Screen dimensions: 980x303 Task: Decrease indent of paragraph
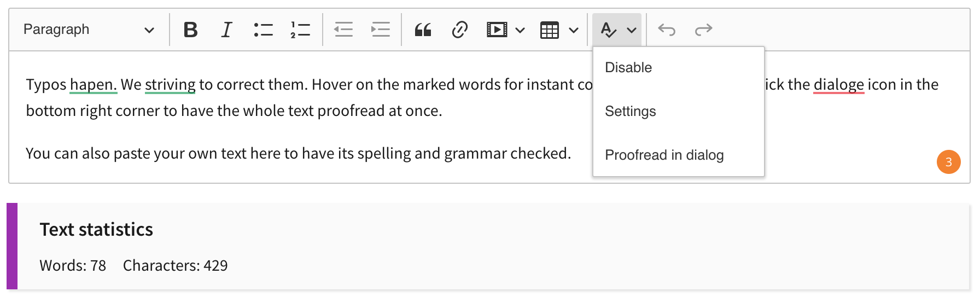tap(343, 30)
